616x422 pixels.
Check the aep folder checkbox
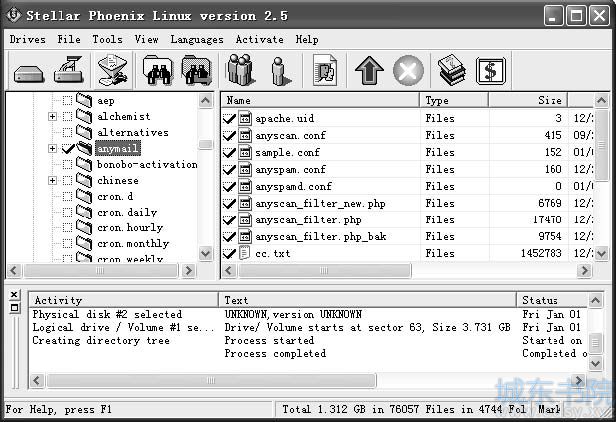coord(68,101)
